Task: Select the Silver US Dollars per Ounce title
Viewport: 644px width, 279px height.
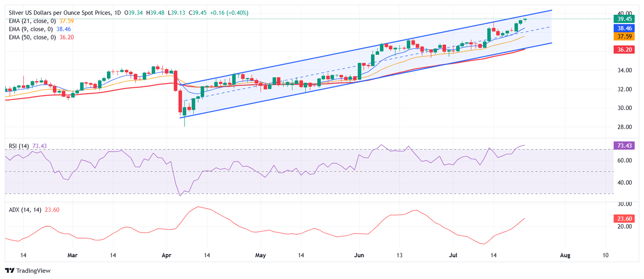Action: pos(60,13)
